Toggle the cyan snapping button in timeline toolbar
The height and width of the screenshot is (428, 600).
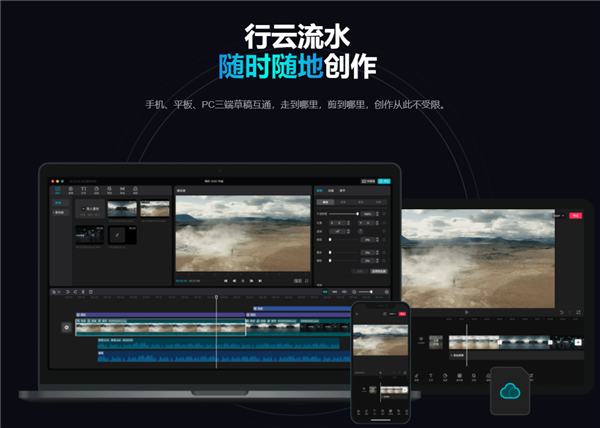pyautogui.click(x=323, y=291)
